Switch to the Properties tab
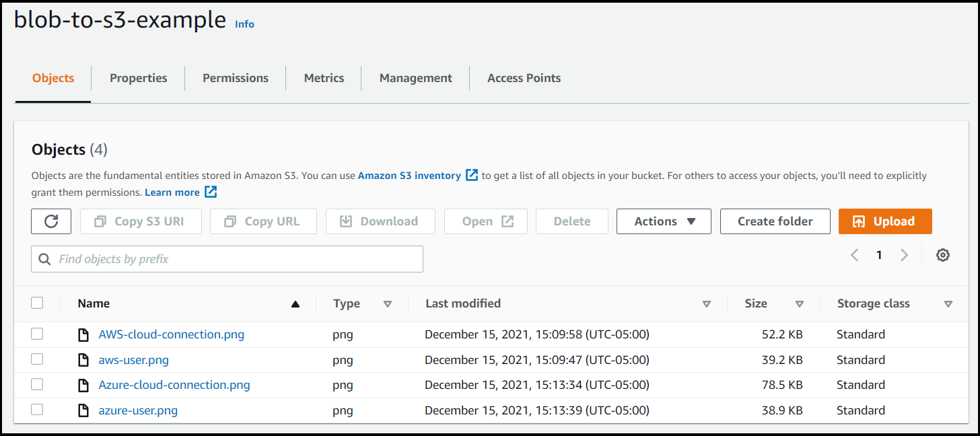The width and height of the screenshot is (980, 436). click(x=139, y=78)
